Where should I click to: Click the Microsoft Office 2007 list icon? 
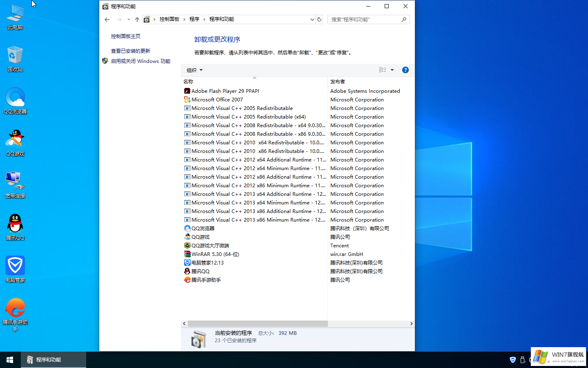click(x=187, y=99)
